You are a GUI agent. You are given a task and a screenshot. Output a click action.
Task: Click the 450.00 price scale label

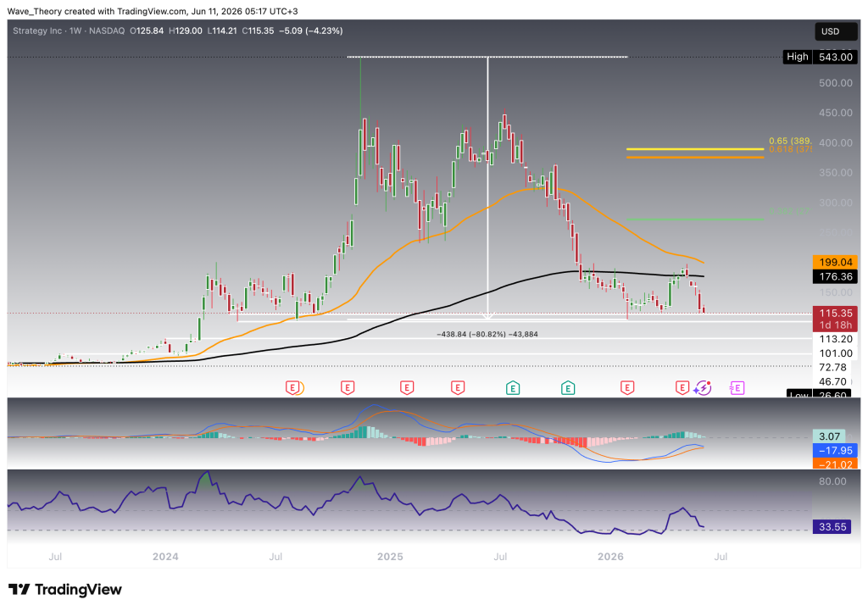tap(835, 113)
